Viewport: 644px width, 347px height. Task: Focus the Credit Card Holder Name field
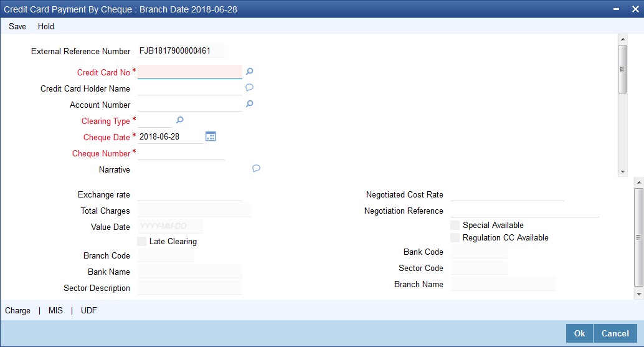click(190, 88)
